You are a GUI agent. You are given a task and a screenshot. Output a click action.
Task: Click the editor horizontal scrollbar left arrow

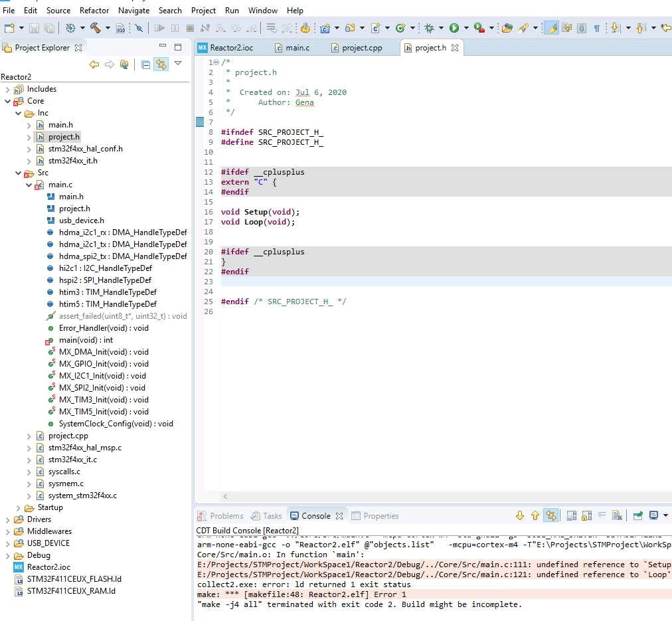point(225,496)
